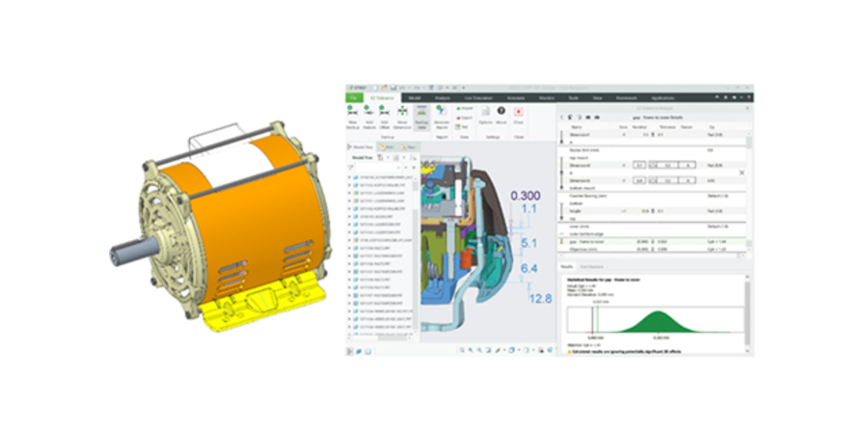Click the About help icon
Image resolution: width=868 pixels, height=434 pixels.
pyautogui.click(x=502, y=114)
